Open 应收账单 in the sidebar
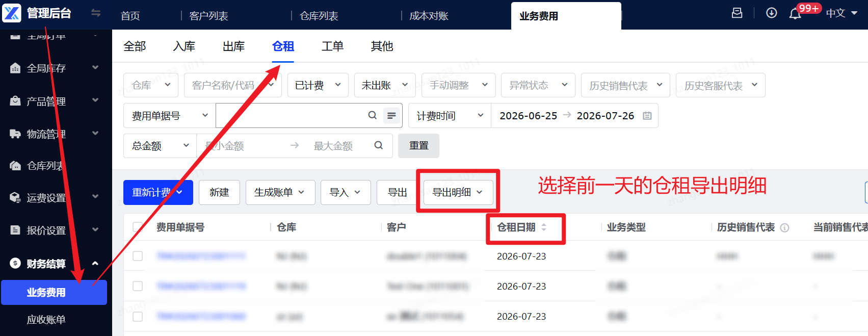 (x=46, y=320)
